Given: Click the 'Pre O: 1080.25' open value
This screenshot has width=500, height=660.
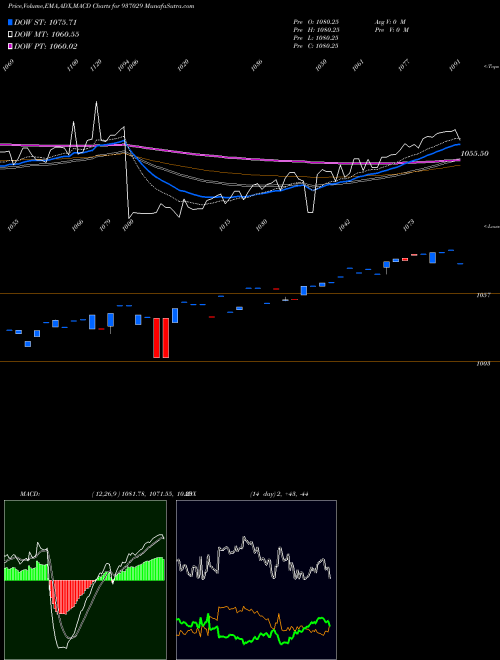Looking at the screenshot, I should pos(316,22).
